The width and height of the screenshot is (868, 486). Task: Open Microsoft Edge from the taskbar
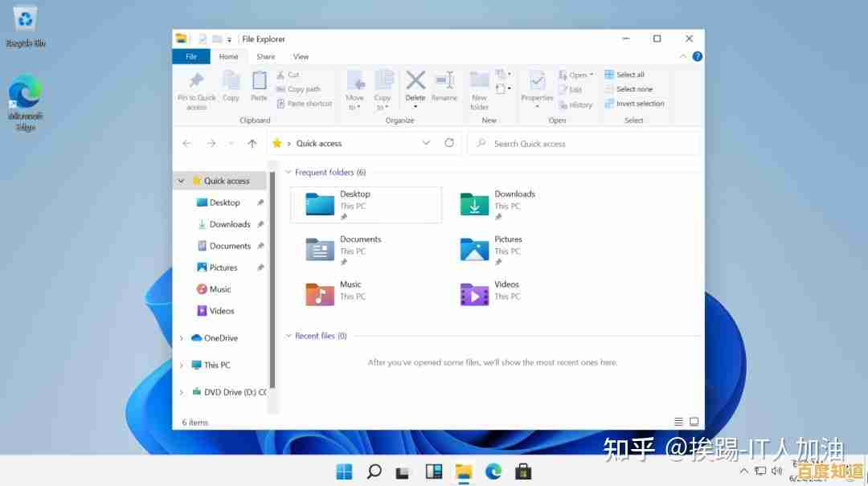(x=493, y=472)
